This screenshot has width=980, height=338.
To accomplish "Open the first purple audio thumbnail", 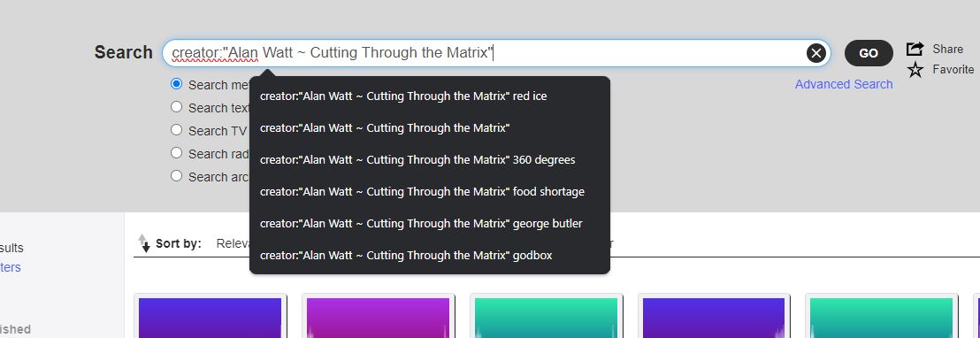I will (210, 318).
